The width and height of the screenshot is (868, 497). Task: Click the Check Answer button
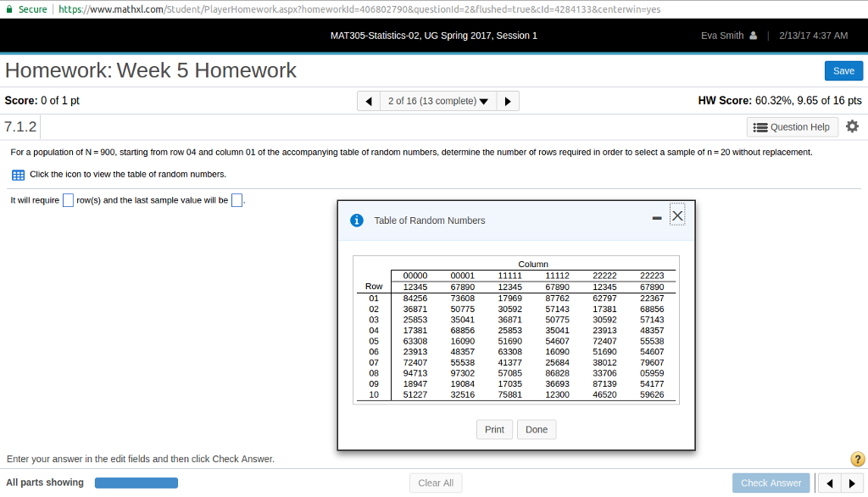(771, 483)
